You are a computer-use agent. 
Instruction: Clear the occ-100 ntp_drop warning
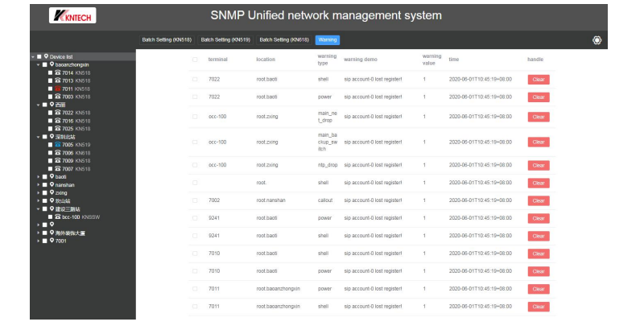539,165
